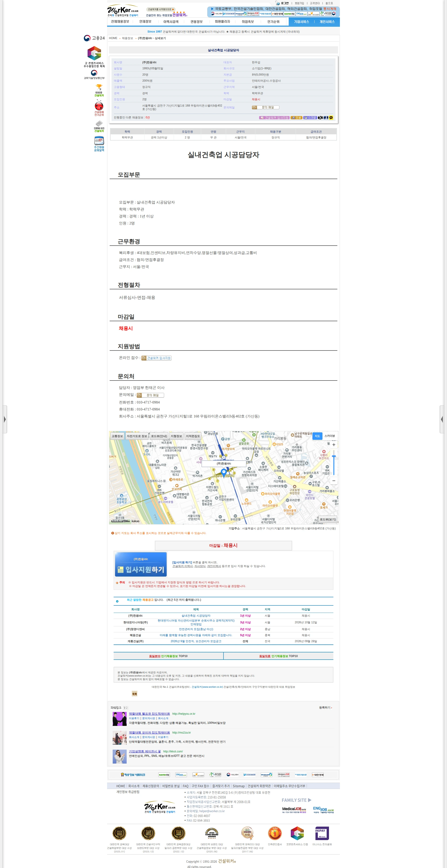Click the 인쇄 print button
The width and height of the screenshot is (447, 868).
[x=296, y=118]
